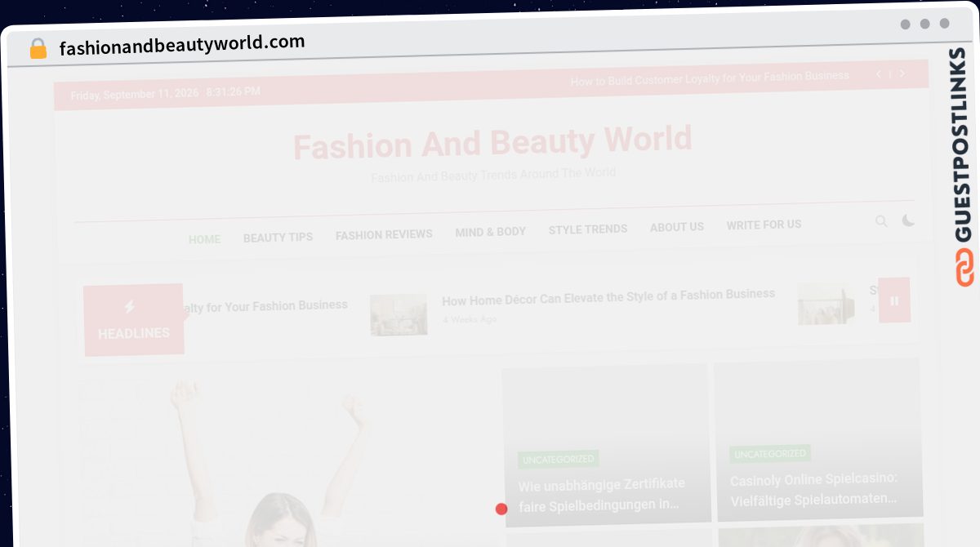The image size is (980, 547).
Task: Click the fashionandbeautyworld.com address text
Action: pos(182,45)
